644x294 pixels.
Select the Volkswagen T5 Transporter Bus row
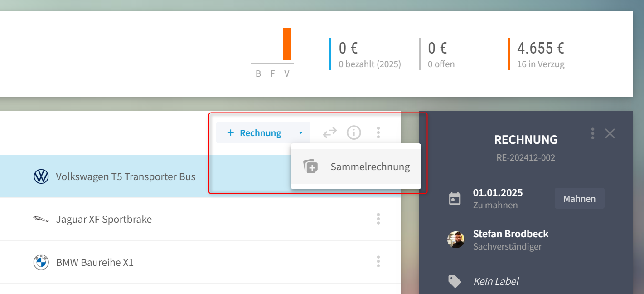point(200,176)
